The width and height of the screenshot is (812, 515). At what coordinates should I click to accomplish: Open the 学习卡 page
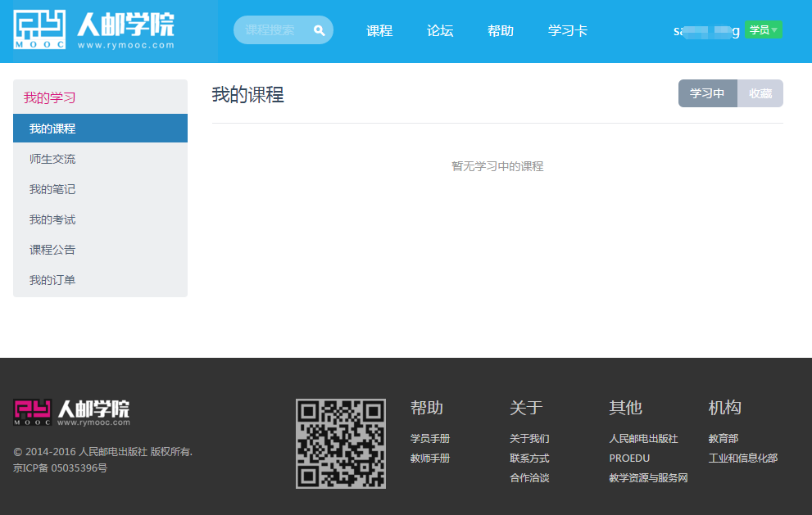(x=567, y=30)
